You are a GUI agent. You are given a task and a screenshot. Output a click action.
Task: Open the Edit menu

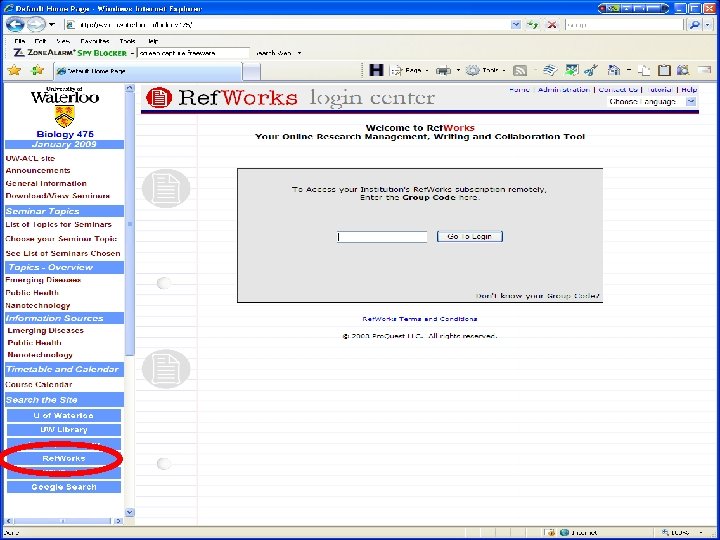[40, 41]
